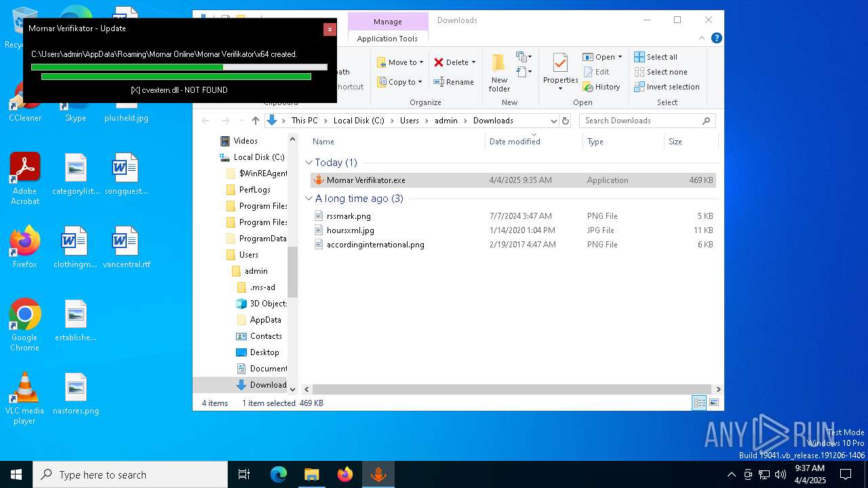The height and width of the screenshot is (488, 868).
Task: Click Invert selection
Action: (667, 87)
